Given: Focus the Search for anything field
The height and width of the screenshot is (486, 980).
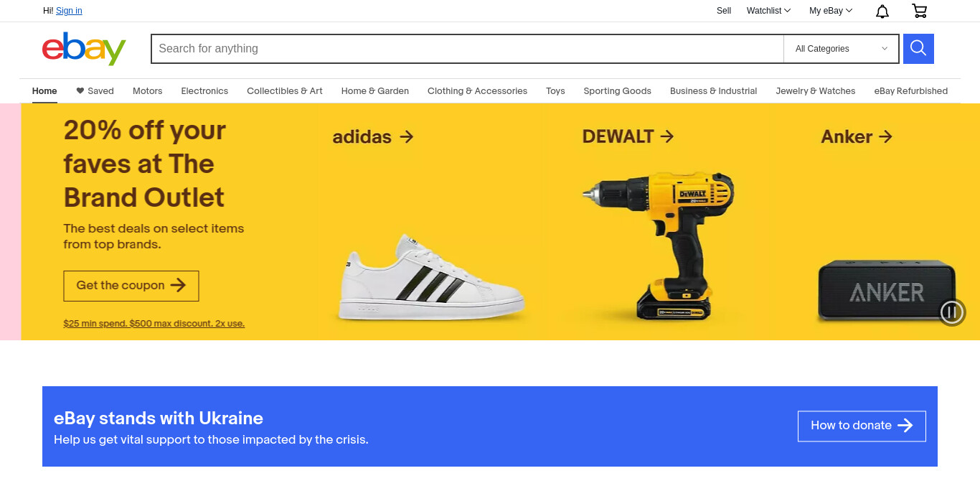Looking at the screenshot, I should [467, 49].
